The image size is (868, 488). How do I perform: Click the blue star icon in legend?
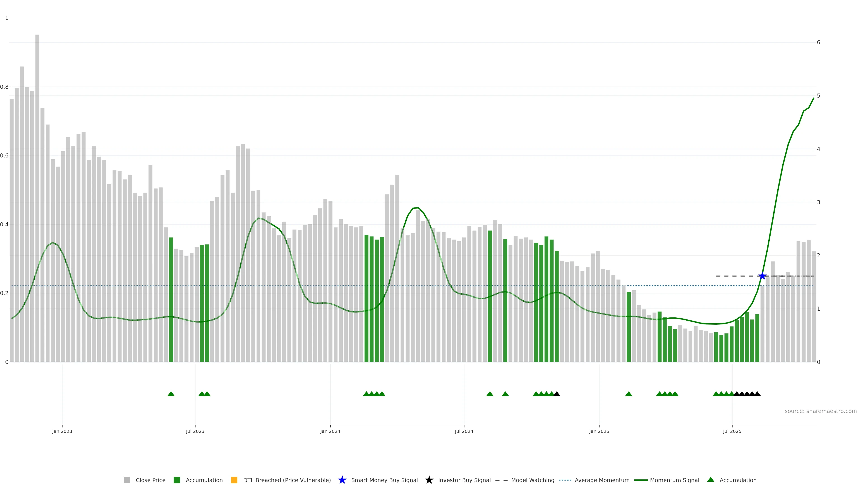click(342, 480)
